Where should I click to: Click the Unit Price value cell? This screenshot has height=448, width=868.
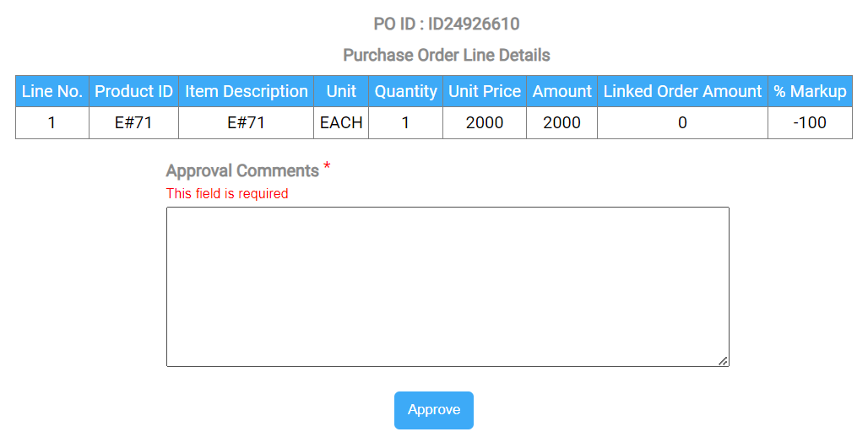tap(485, 123)
